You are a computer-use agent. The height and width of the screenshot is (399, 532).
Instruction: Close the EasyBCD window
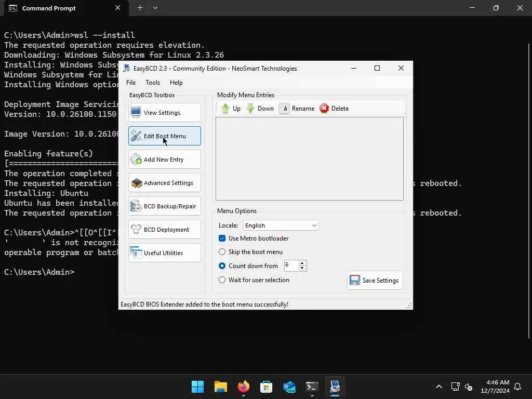(x=401, y=68)
